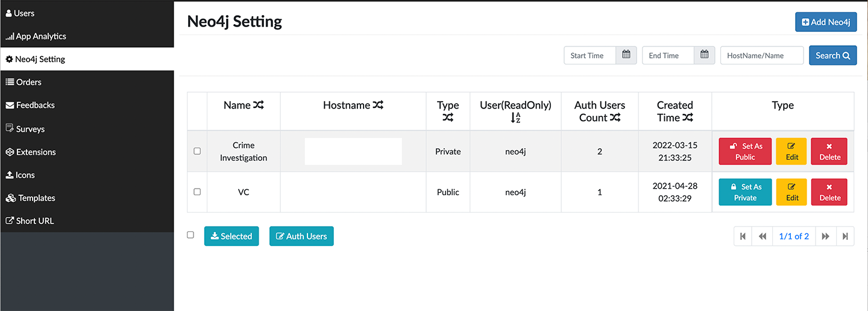The width and height of the screenshot is (868, 311).
Task: Sort by Created Time shuffle icon
Action: pos(688,118)
